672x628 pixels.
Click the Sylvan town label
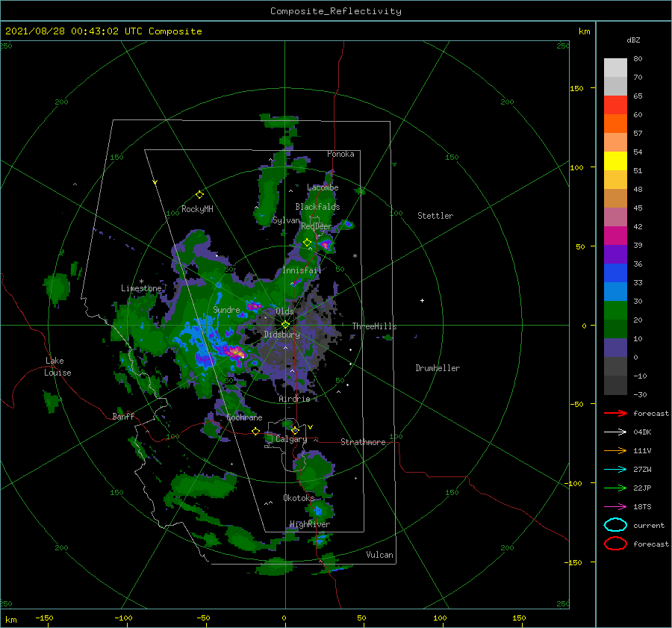(x=286, y=220)
